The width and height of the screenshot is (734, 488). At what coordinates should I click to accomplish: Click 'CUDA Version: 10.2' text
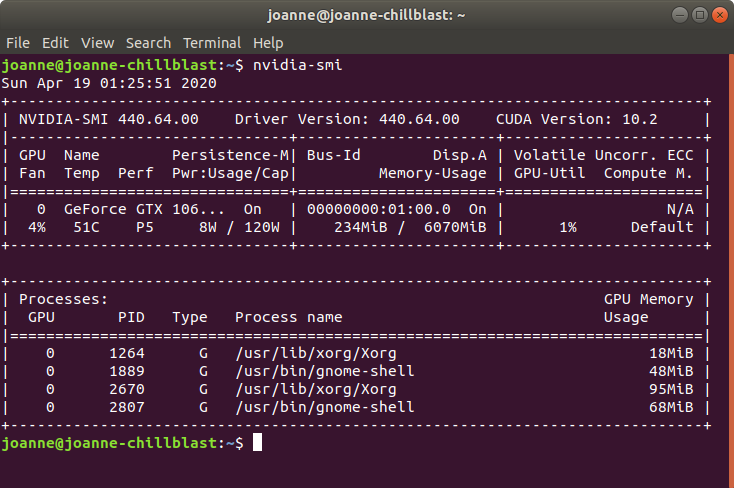(x=577, y=119)
